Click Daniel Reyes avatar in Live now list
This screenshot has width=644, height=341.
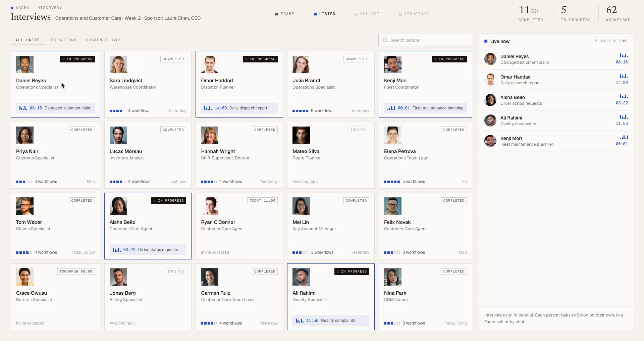pos(490,59)
